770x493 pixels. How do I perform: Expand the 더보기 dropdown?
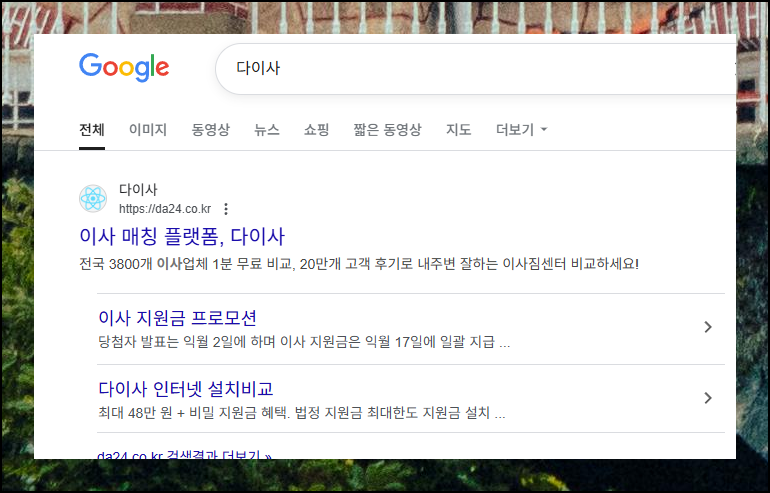[522, 130]
